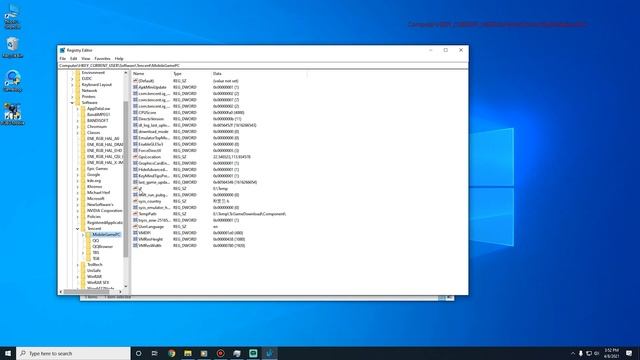Screen dimensions: 640x360
Task: Select the BANDISOFT key
Action: (x=98, y=121)
